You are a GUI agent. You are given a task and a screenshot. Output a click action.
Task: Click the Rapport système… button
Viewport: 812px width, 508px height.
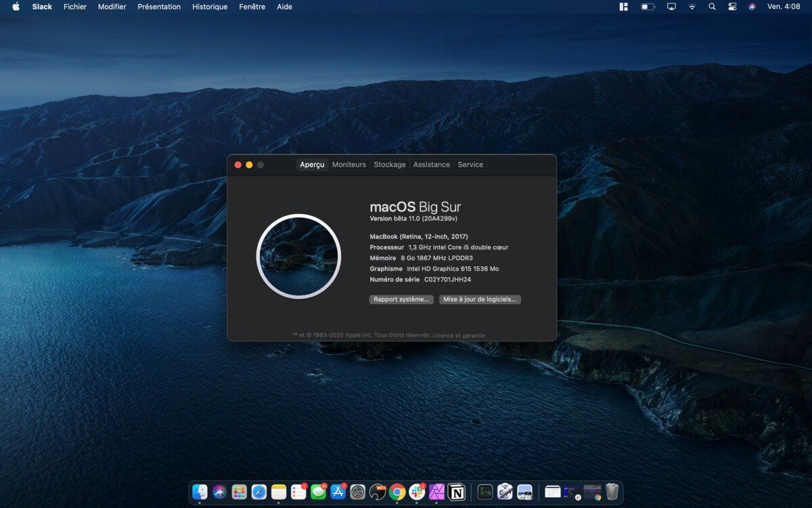point(401,299)
